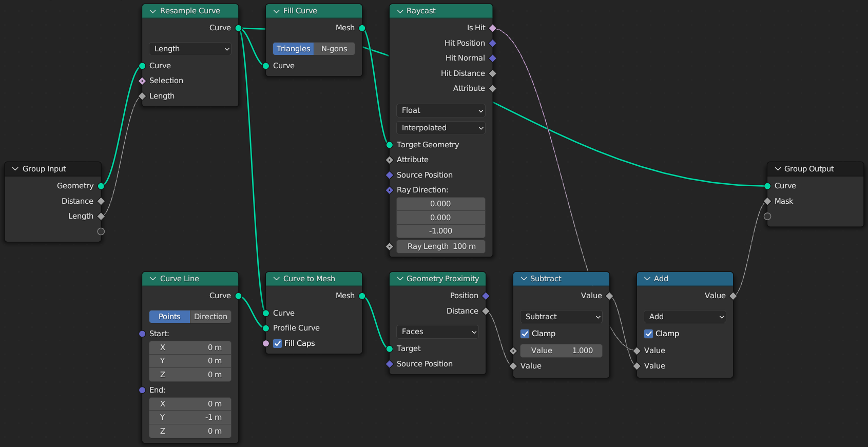The height and width of the screenshot is (447, 868).
Task: Click the Ray Direction Y field 0.000
Action: (440, 218)
